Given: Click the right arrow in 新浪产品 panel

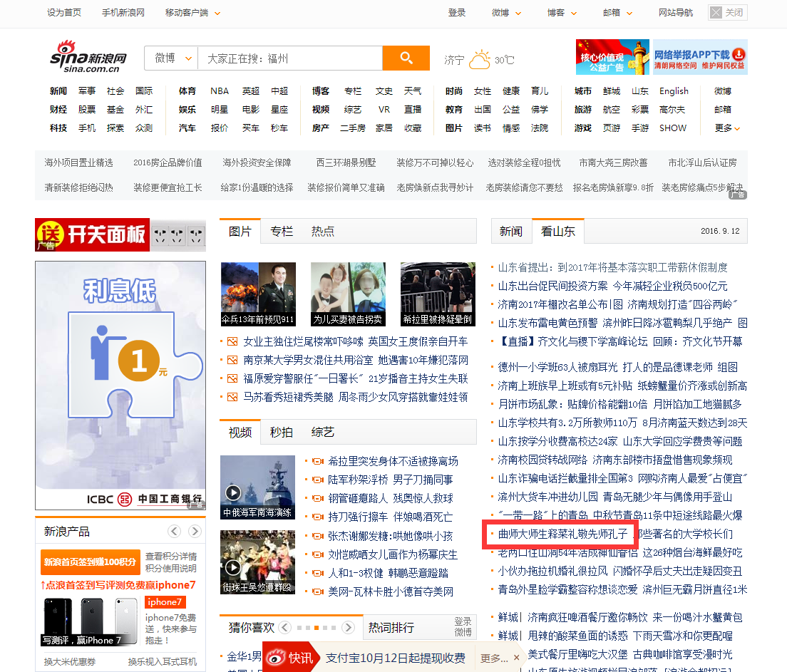Looking at the screenshot, I should [x=195, y=532].
